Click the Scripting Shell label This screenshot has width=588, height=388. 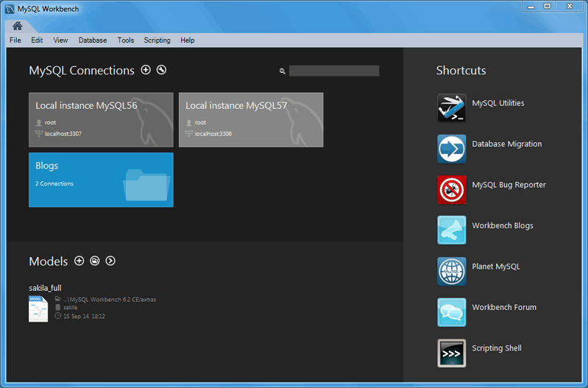tap(497, 348)
